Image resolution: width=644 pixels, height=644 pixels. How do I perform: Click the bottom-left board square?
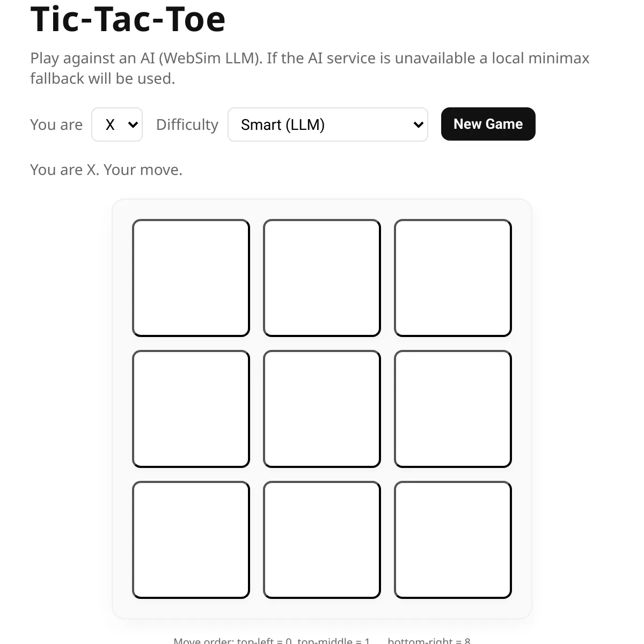191,540
